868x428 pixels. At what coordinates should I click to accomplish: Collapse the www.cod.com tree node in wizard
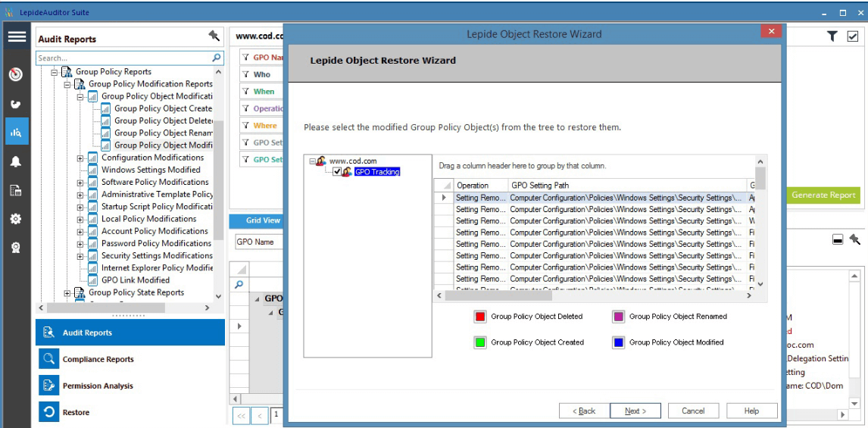pos(312,161)
